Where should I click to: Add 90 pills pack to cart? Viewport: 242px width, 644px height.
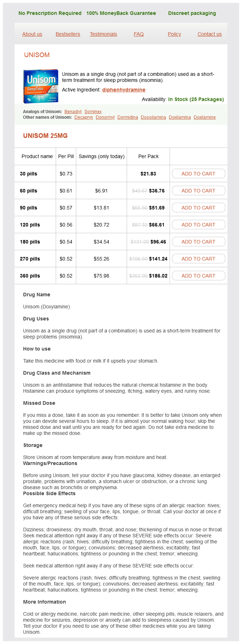[198, 208]
